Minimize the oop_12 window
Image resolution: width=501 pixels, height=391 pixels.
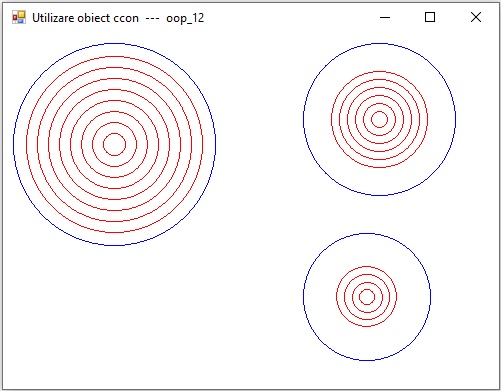coord(385,17)
